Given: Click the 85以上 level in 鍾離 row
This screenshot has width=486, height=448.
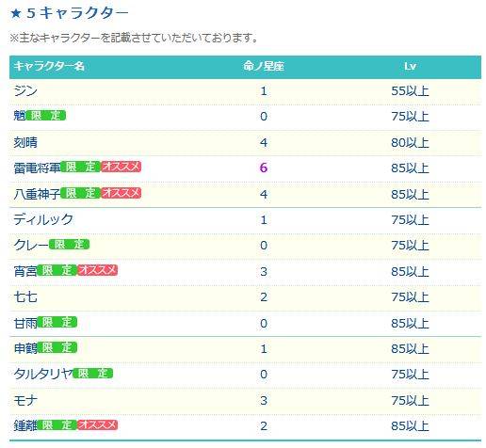Looking at the screenshot, I should click(410, 426).
